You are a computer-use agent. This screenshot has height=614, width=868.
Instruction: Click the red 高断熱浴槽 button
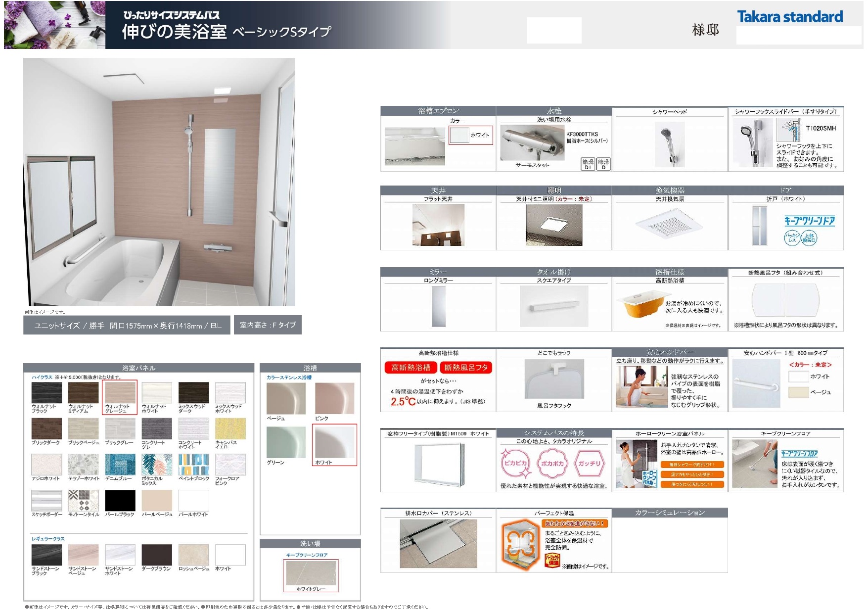[411, 368]
